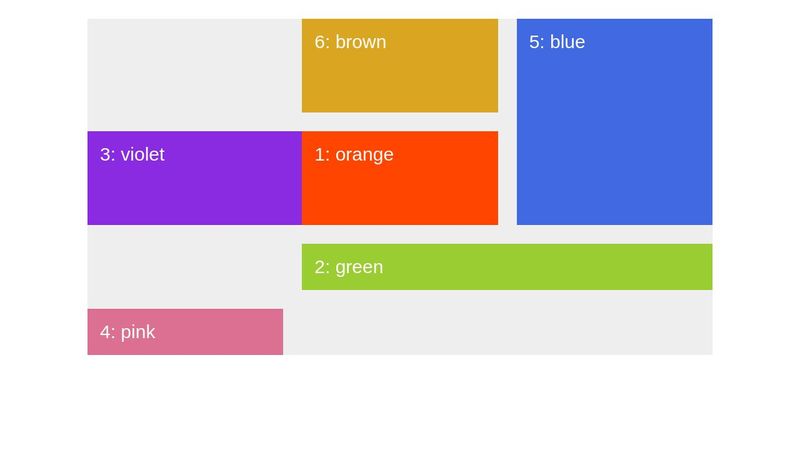Viewport: 800px width, 450px height.
Task: Select the pink box numbered 4
Action: [x=185, y=332]
